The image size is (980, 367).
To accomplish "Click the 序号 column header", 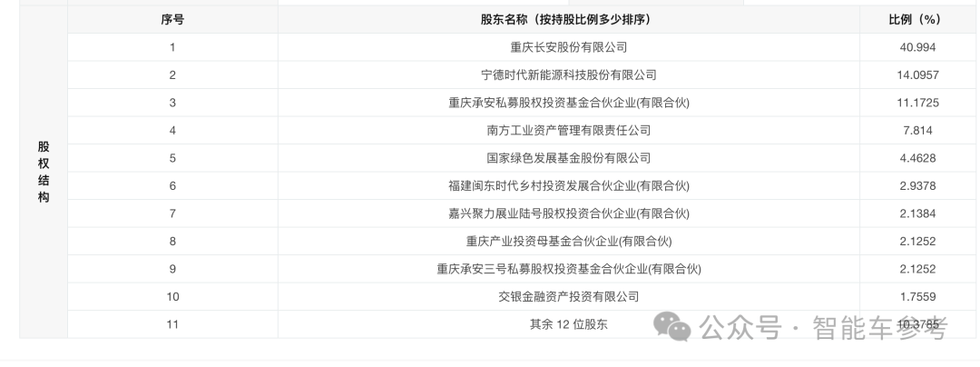I will click(172, 20).
